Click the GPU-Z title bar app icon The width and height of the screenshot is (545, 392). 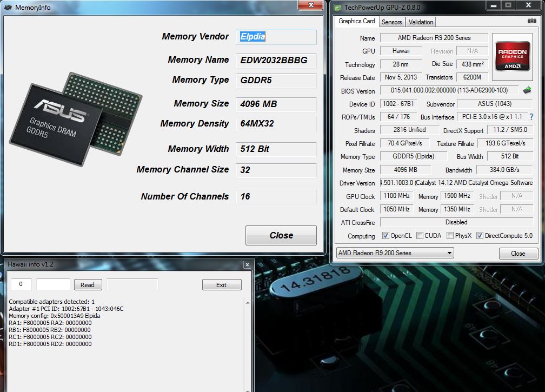[x=337, y=7]
